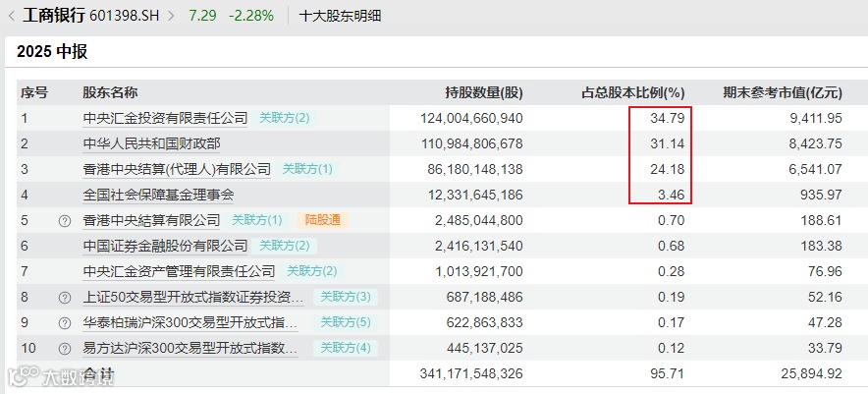
Task: Show 关联方(1) for 香港中央结算有限公司
Action: tap(257, 220)
